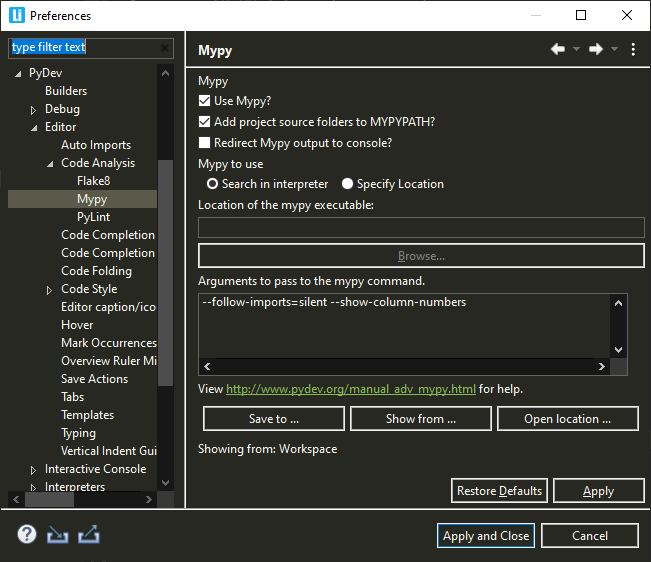The height and width of the screenshot is (562, 651).
Task: Click arguments box scroll up arrow
Action: [618, 303]
